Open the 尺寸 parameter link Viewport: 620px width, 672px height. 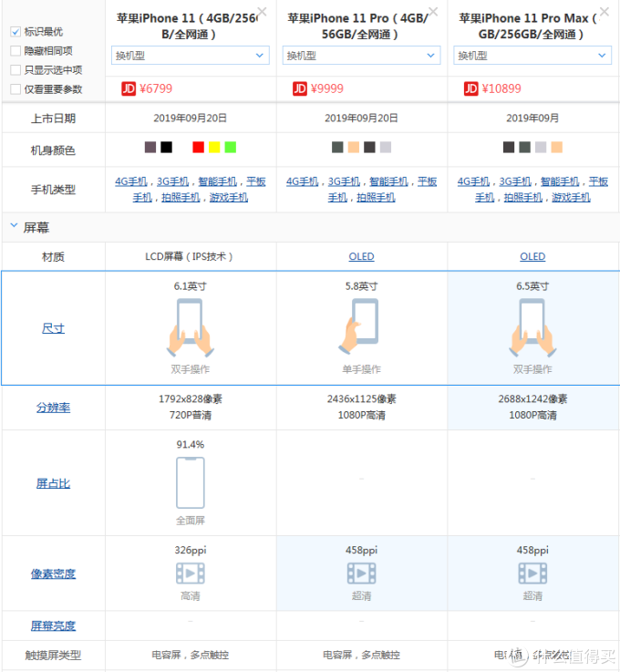53,329
